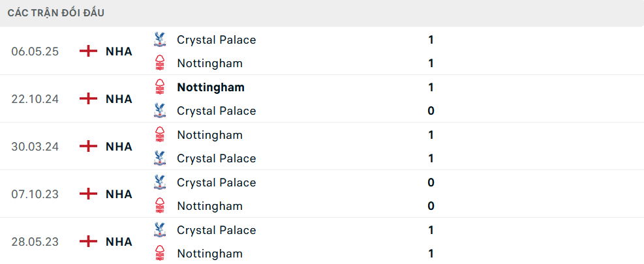Select NHA league label for 22.10.24 match
The image size is (644, 264).
click(x=119, y=99)
